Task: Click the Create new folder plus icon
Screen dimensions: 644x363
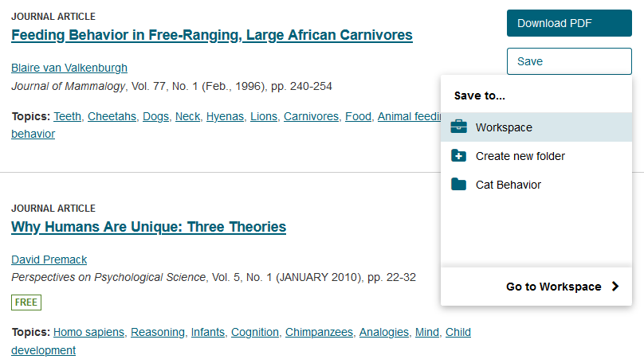Action: (x=458, y=156)
